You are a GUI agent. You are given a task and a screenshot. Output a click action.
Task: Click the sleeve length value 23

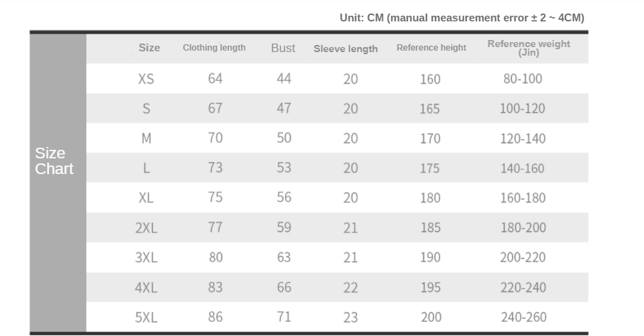click(350, 317)
